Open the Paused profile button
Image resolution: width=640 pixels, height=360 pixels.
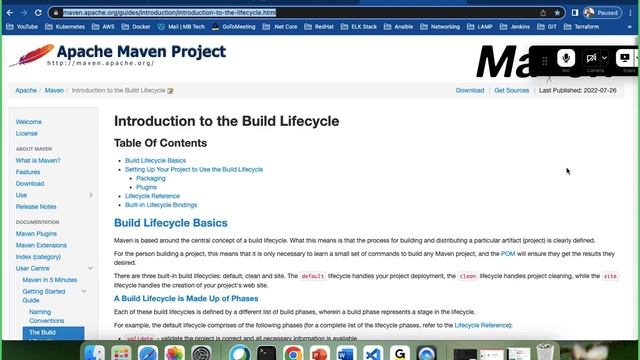pyautogui.click(x=602, y=13)
